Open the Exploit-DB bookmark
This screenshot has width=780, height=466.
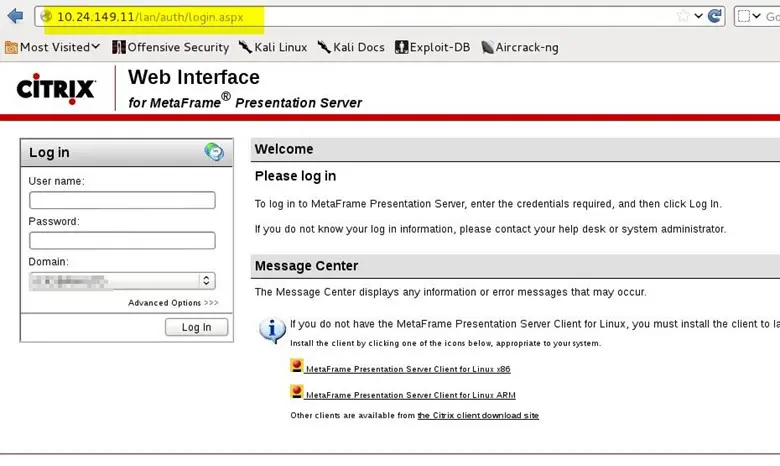pos(432,47)
